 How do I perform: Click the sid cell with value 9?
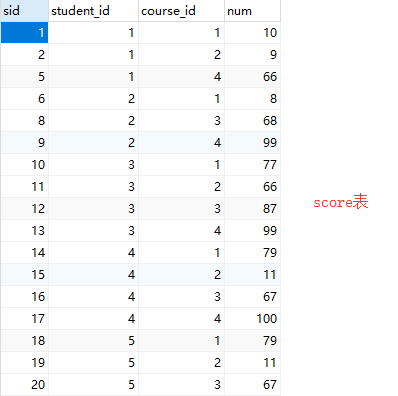[24, 143]
